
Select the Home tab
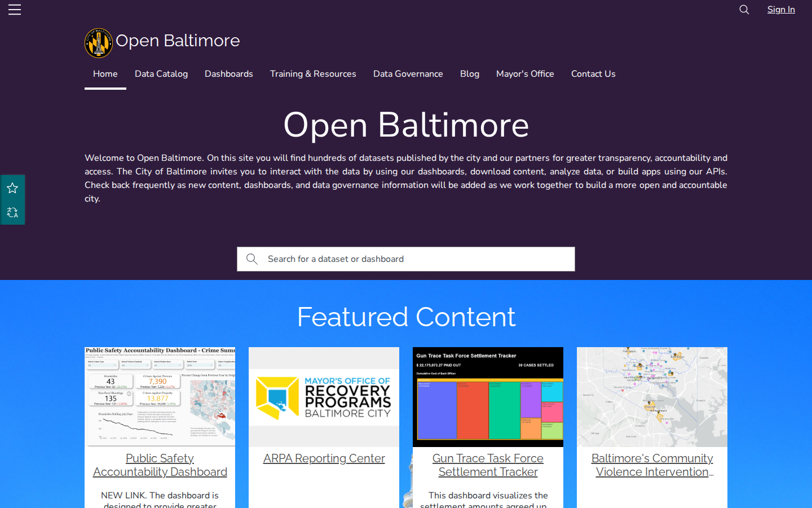click(105, 74)
